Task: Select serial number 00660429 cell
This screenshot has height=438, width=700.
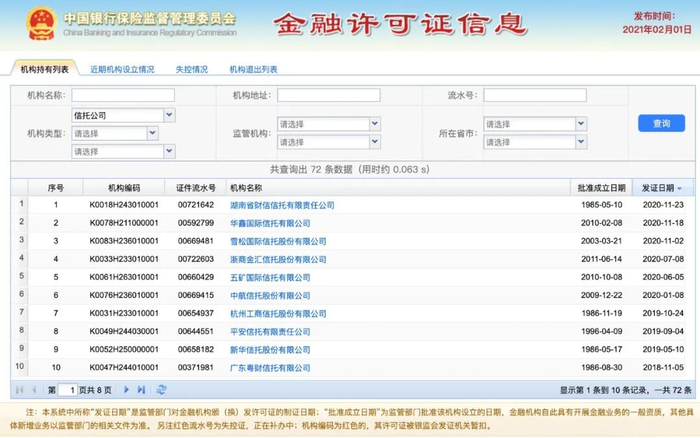Action: pos(196,277)
